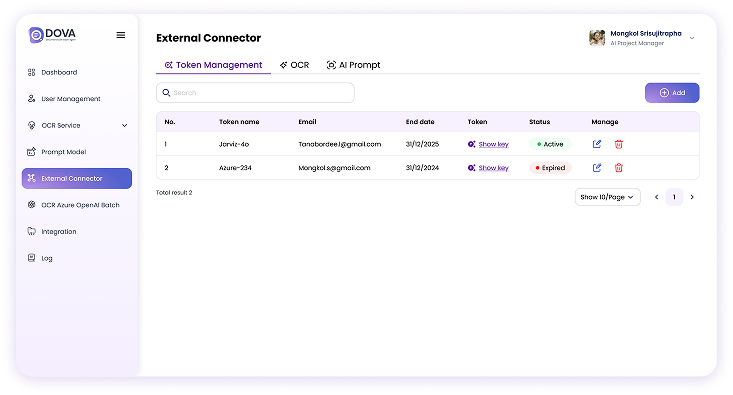Click the Mongkol Srisujitrapha user name

point(646,33)
